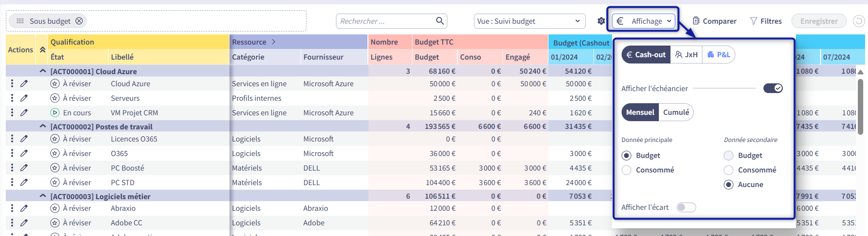Open row menu for Serveurs line
The image size is (868, 236).
pos(12,98)
